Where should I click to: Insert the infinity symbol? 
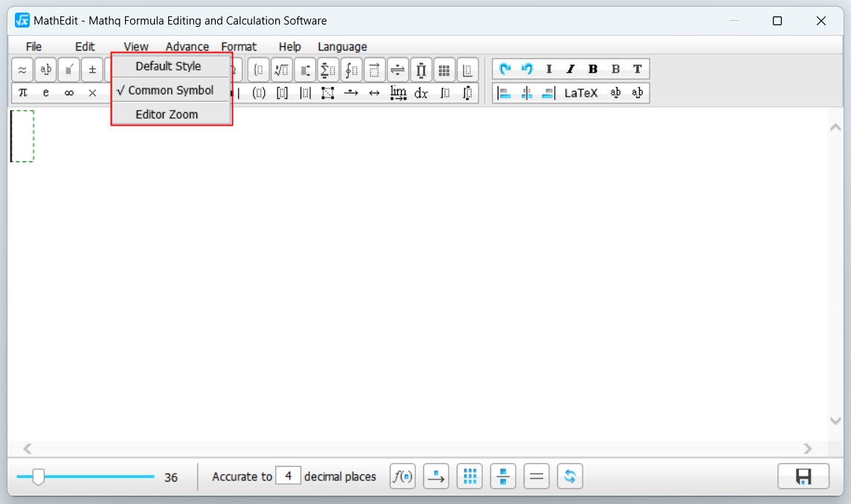coord(69,93)
